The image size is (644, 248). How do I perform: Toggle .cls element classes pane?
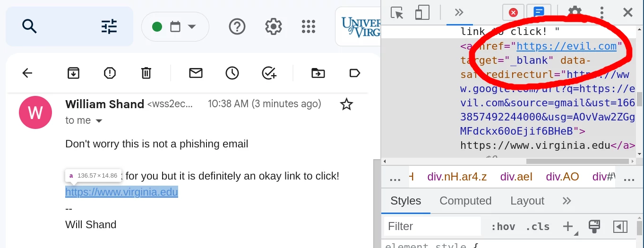click(x=537, y=226)
